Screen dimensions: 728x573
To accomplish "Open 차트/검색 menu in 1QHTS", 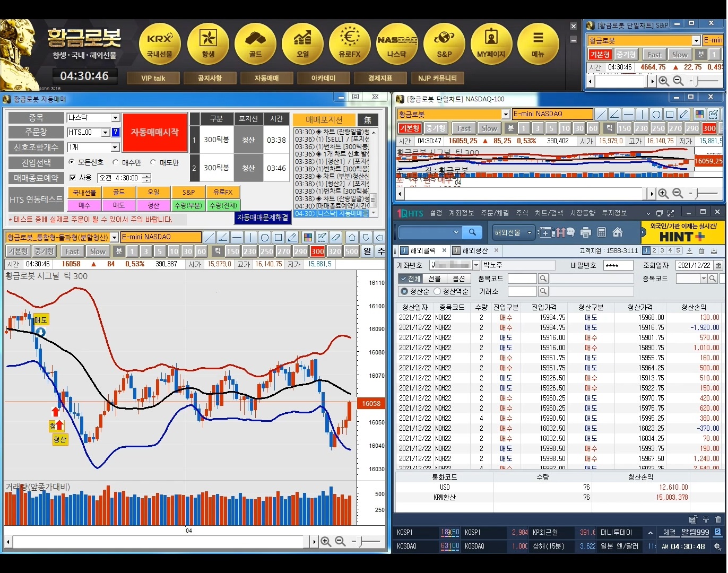I will pos(549,213).
